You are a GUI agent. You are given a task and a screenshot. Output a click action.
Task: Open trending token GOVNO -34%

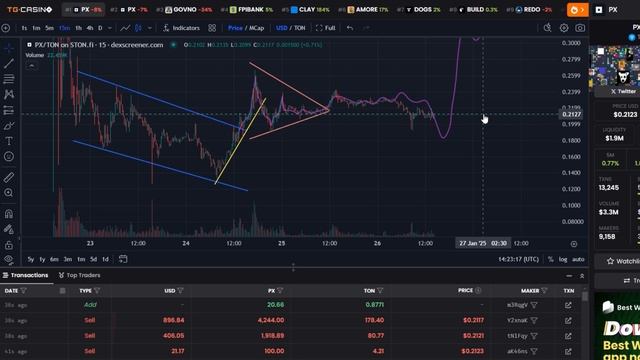tap(185, 9)
